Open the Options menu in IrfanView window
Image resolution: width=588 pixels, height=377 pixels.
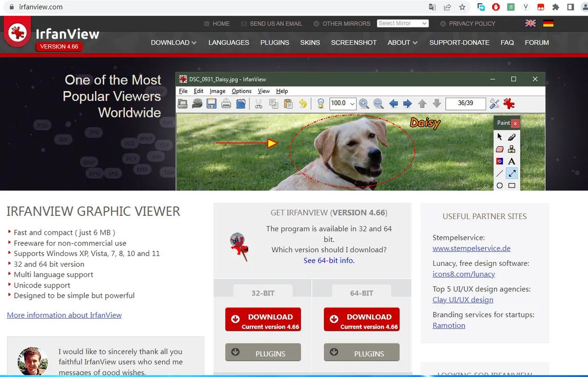click(x=241, y=91)
